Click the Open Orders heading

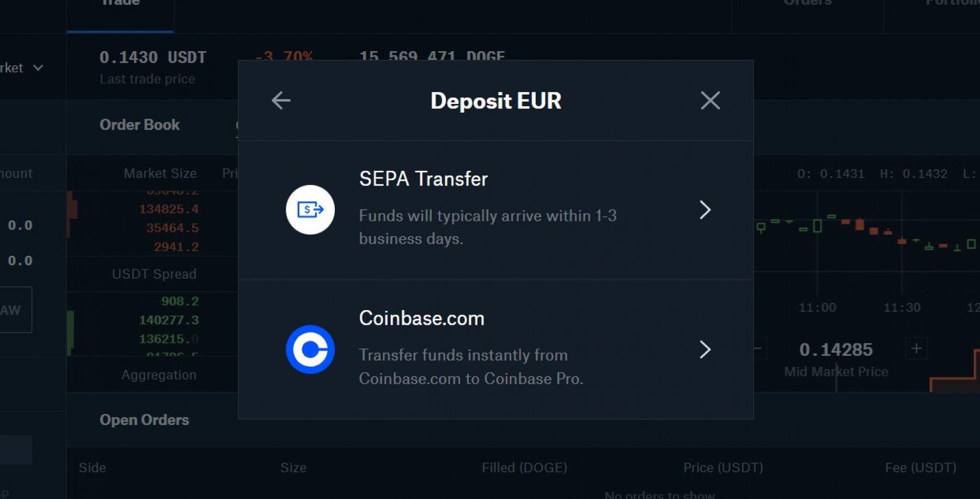point(144,420)
